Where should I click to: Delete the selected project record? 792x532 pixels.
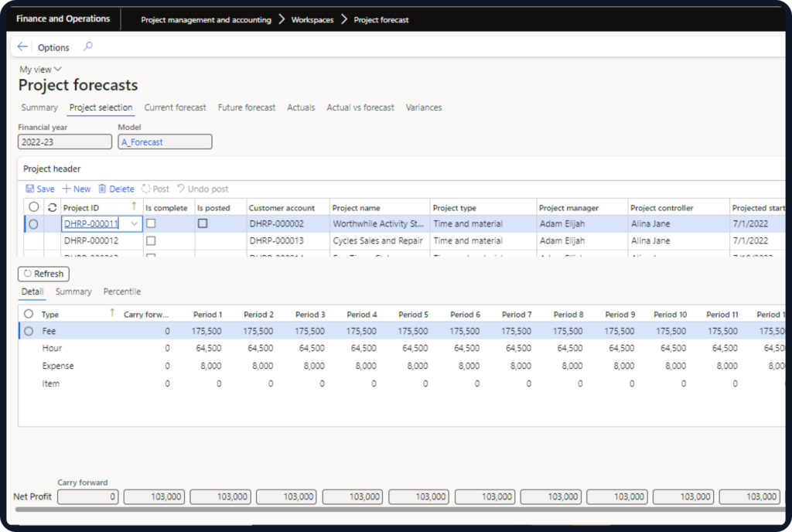click(116, 188)
